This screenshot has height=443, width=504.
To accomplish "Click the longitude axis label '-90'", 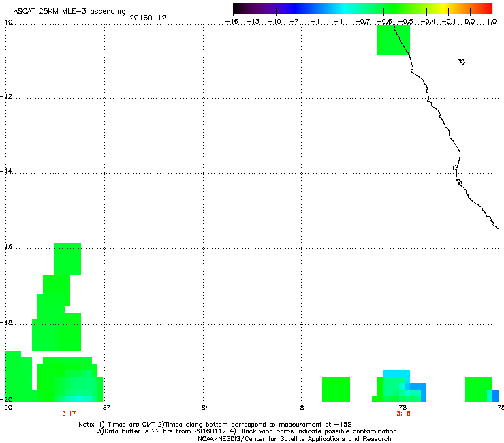I will click(6, 408).
